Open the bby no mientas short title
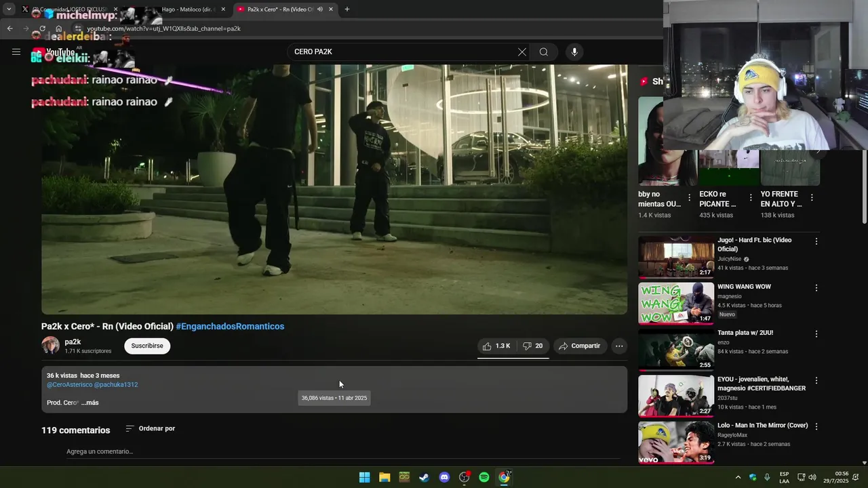Screen dimensions: 868x488 point(660,199)
